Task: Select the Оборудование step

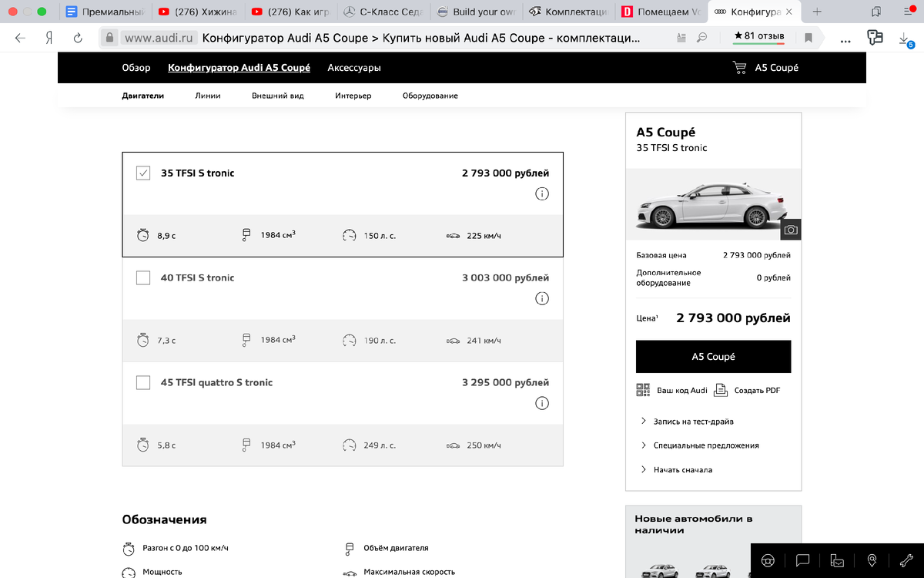Action: 430,96
